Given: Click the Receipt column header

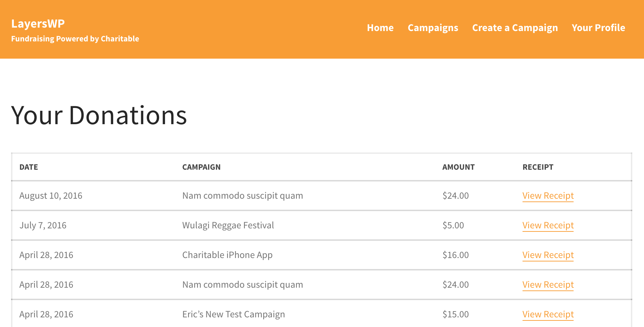Looking at the screenshot, I should click(538, 167).
